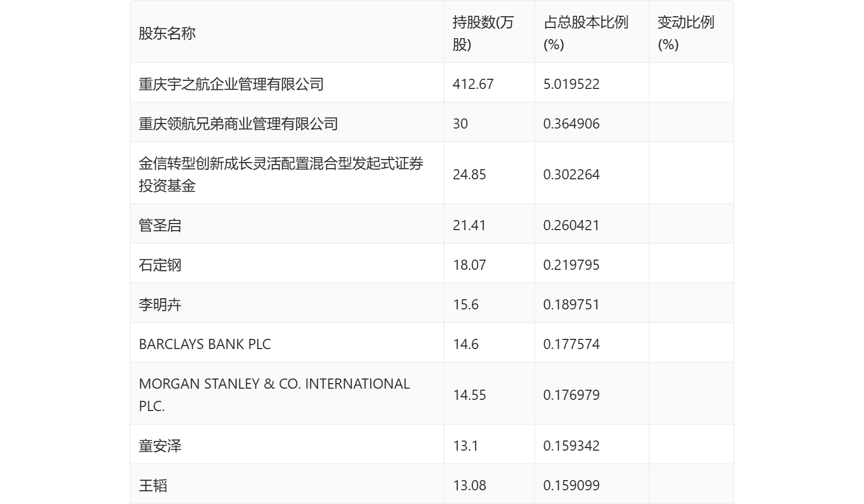The height and width of the screenshot is (504, 864).
Task: Click the 21.41 shares value
Action: click(x=470, y=225)
